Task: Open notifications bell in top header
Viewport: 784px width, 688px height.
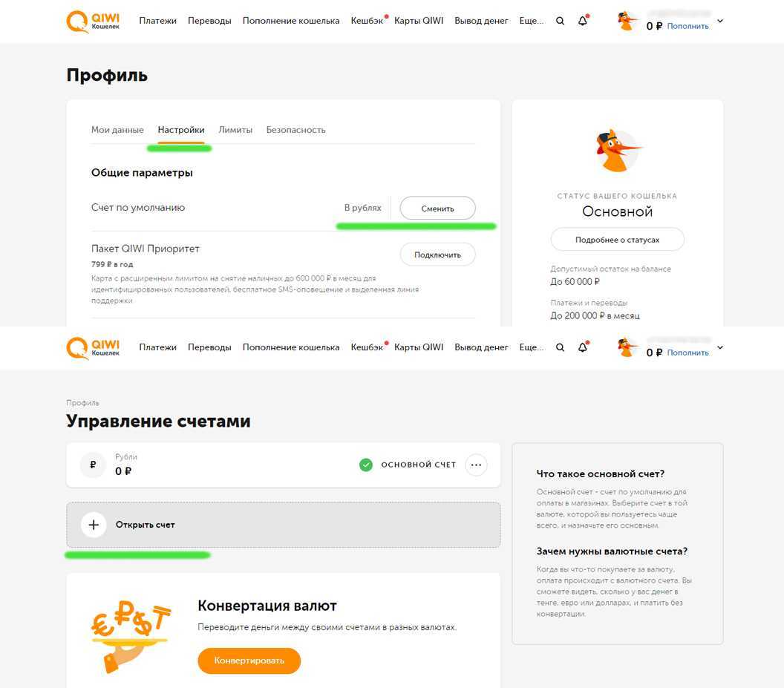Action: [583, 21]
